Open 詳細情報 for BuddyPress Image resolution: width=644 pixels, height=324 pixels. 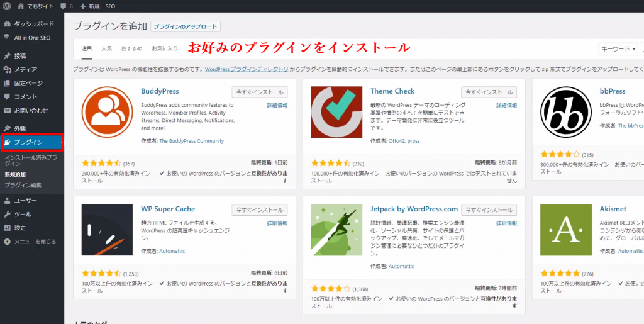[x=277, y=106]
